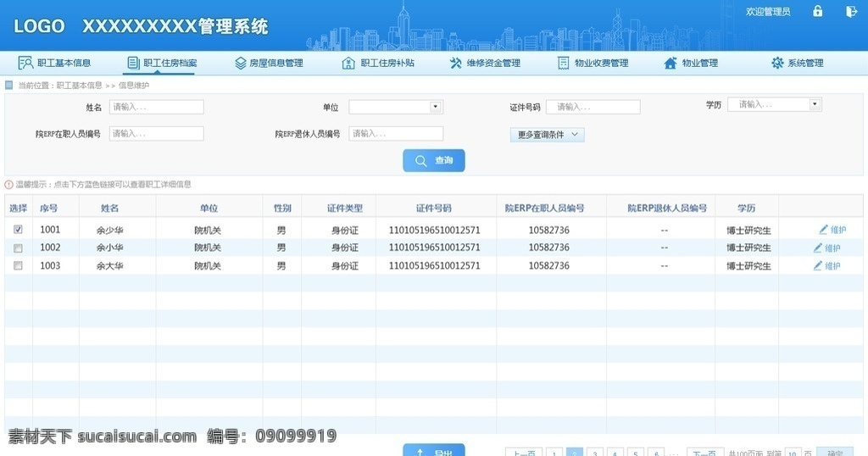Viewport: 868px width, 456px height.
Task: Click the 职工住房档案 document icon
Action: pyautogui.click(x=133, y=63)
